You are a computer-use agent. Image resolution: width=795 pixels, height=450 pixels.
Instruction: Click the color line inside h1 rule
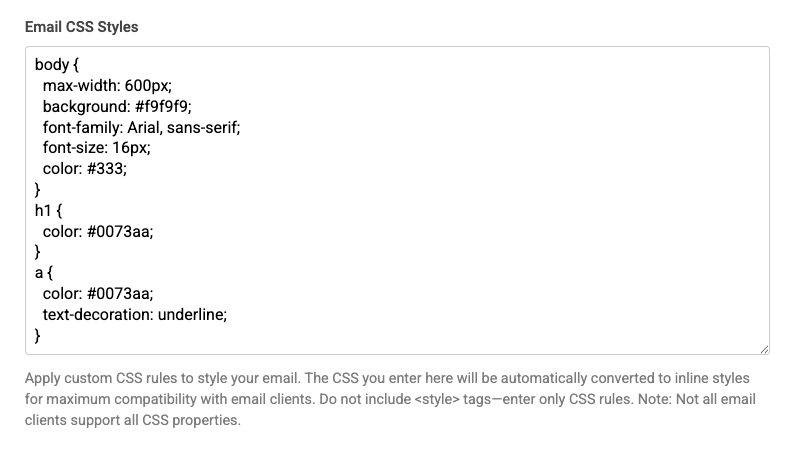click(98, 232)
